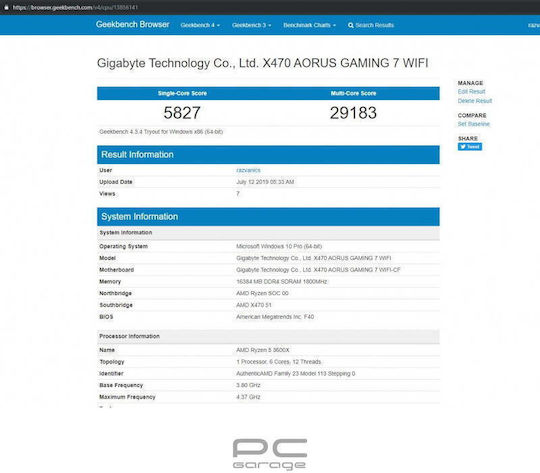
Task: Click the Motherboard value ending WIFI-CF
Action: click(318, 270)
